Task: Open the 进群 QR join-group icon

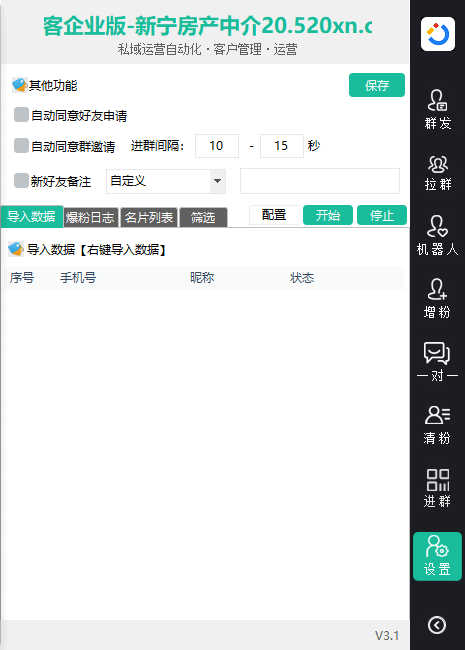Action: [438, 488]
